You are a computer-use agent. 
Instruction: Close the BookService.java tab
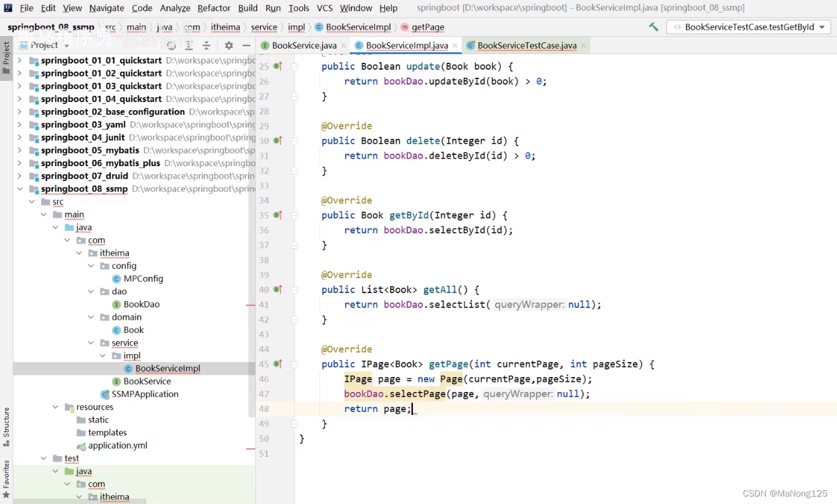tap(343, 45)
